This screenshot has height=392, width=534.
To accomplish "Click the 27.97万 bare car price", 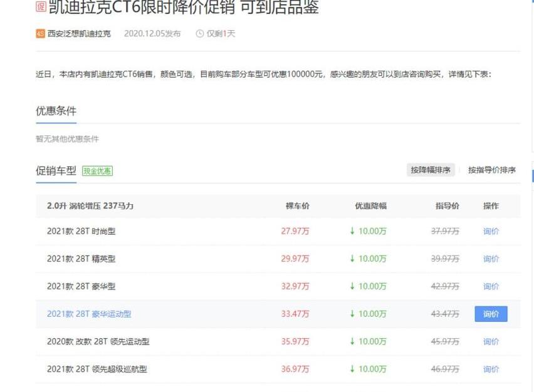I will coord(295,232).
